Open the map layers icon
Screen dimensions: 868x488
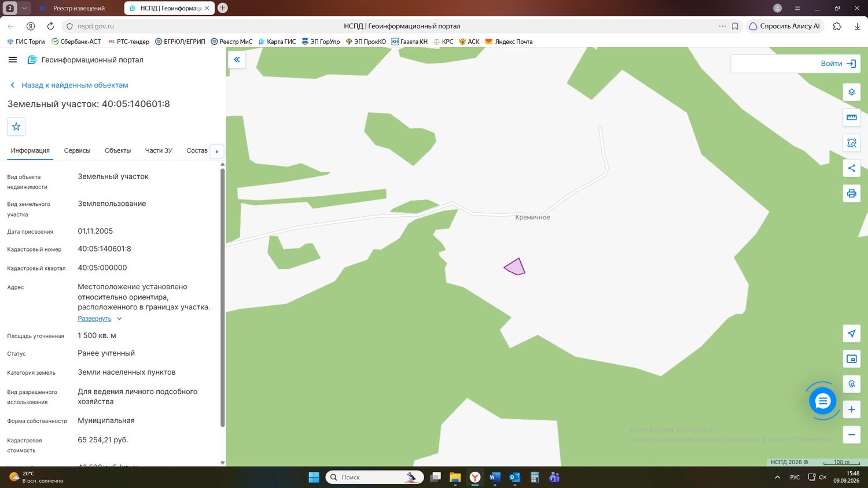click(851, 92)
